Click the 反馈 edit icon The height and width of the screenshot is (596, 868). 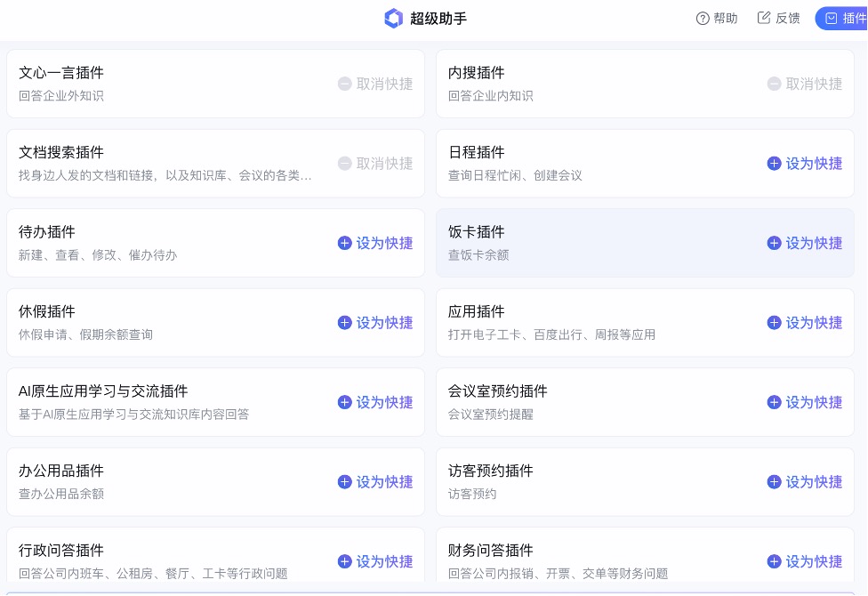click(764, 18)
